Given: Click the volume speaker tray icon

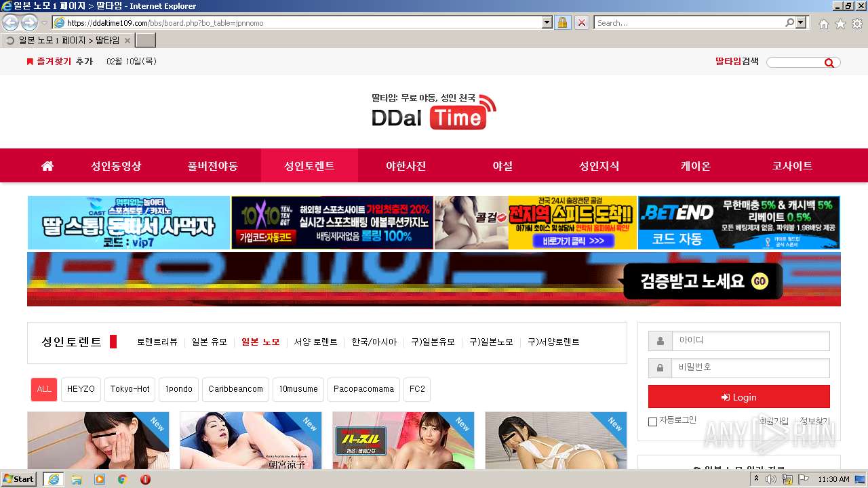Looking at the screenshot, I should pyautogui.click(x=771, y=479).
